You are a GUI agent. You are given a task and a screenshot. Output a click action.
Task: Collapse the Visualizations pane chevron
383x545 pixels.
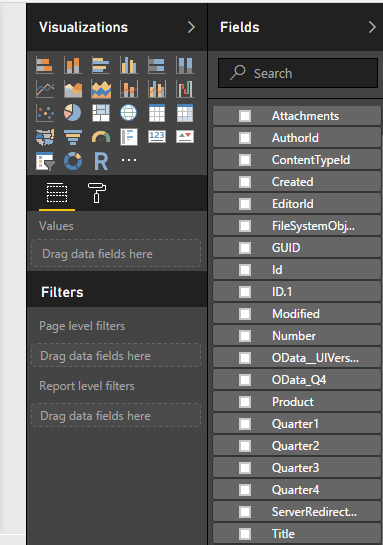191,27
